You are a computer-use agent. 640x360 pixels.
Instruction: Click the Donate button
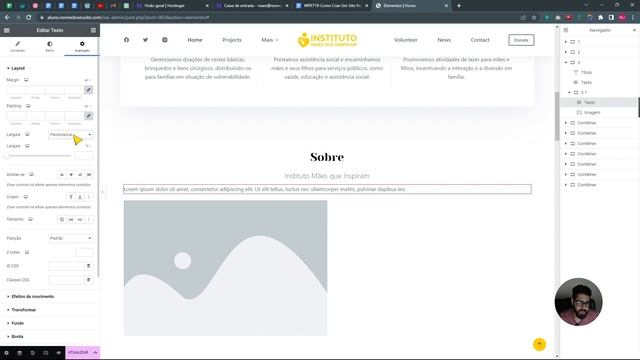pyautogui.click(x=521, y=40)
